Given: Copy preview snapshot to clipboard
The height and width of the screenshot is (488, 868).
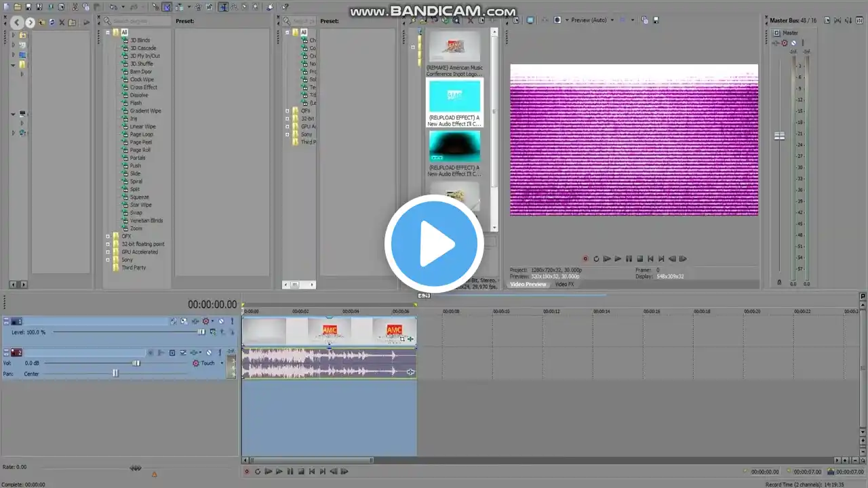Looking at the screenshot, I should (x=644, y=20).
